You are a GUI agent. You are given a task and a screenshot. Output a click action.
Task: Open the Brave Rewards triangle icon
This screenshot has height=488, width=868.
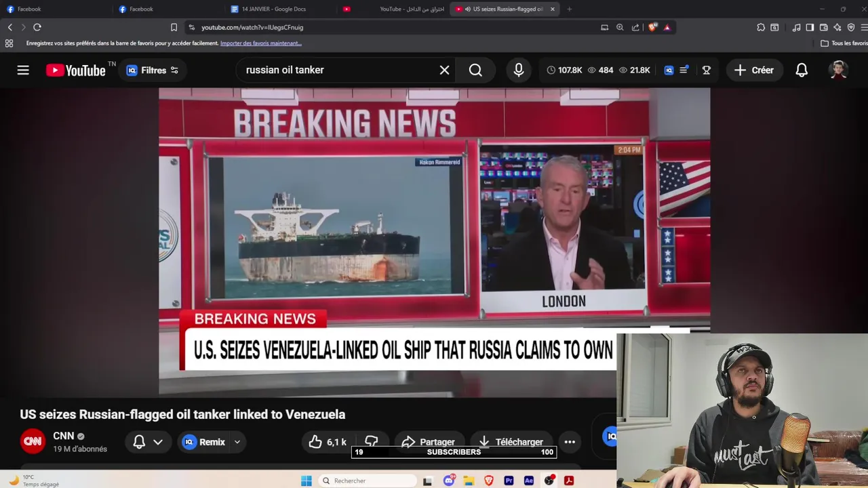[667, 27]
